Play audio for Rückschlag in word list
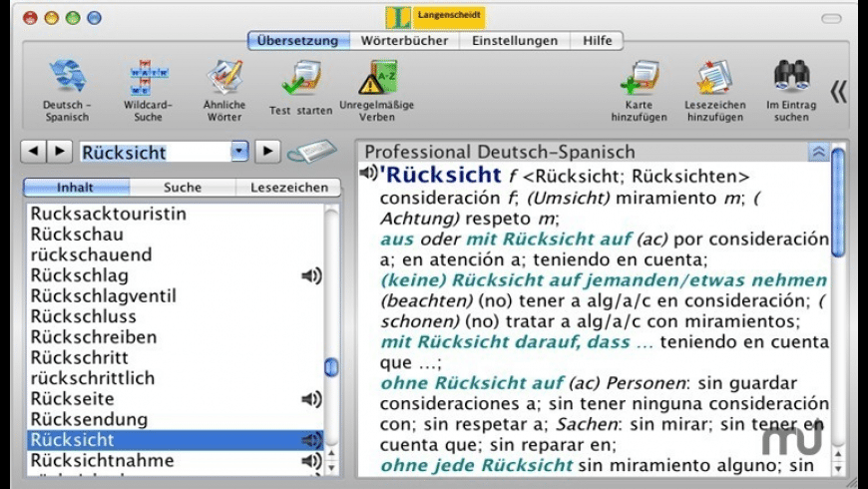Viewport: 868px width, 489px height. click(311, 275)
